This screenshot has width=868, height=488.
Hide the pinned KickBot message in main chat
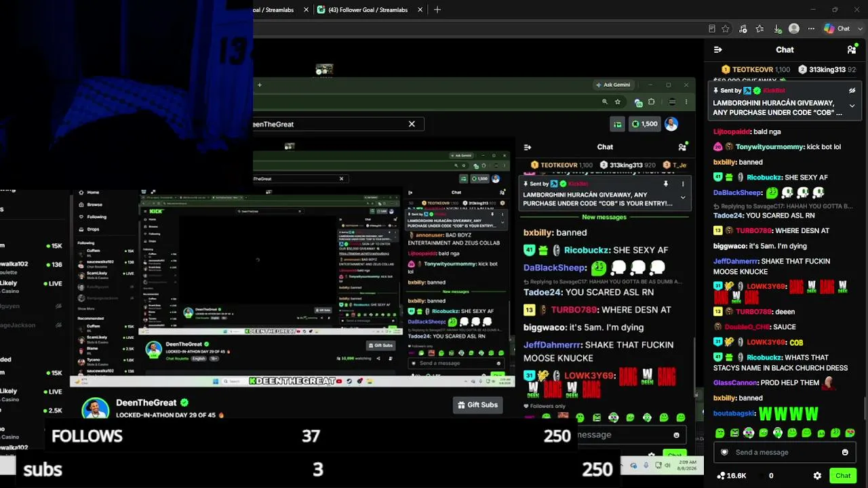[x=852, y=90]
